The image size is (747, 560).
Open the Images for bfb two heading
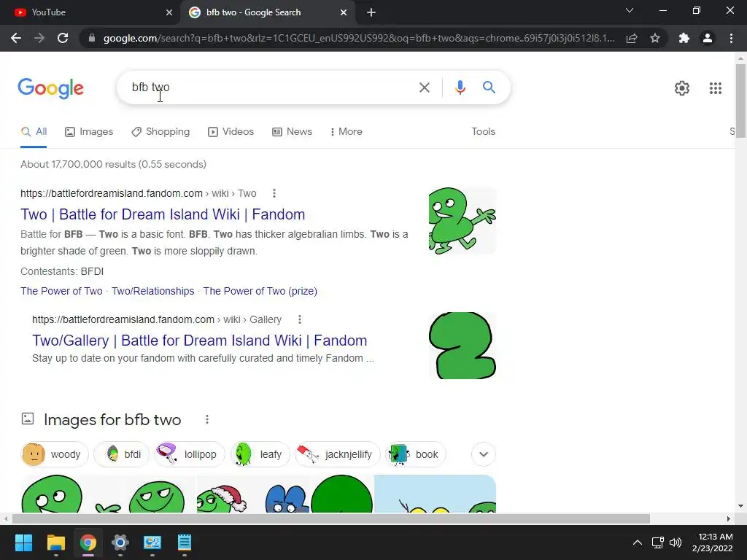pyautogui.click(x=112, y=419)
